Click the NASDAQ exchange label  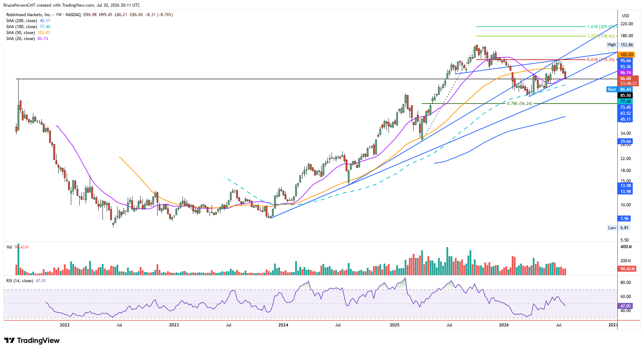[x=73, y=15]
